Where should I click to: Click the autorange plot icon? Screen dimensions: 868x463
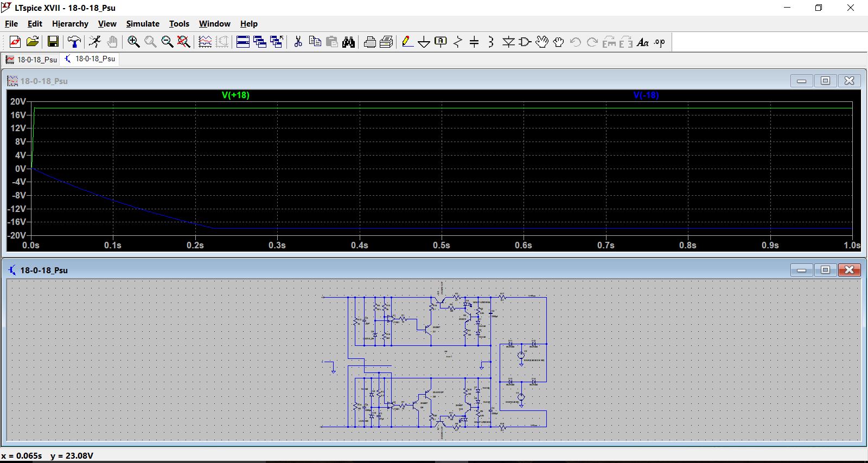[205, 42]
